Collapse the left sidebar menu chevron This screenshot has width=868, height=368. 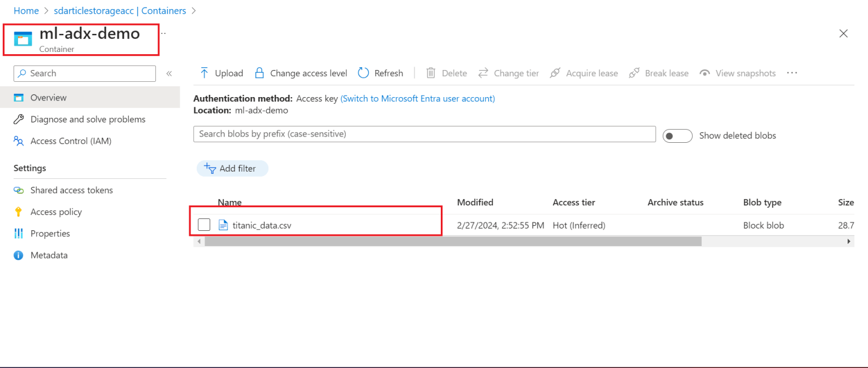[169, 73]
